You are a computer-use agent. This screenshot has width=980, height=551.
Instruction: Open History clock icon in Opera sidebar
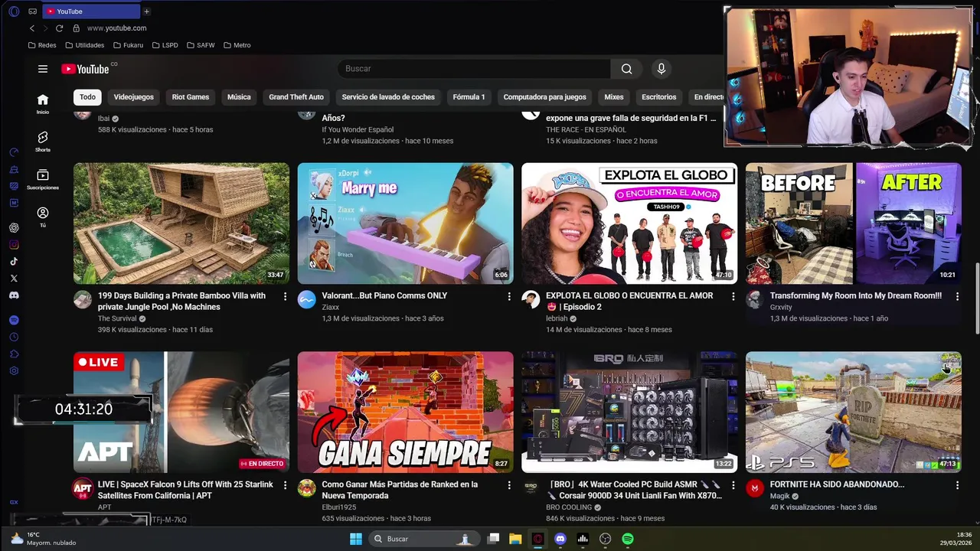coord(14,337)
